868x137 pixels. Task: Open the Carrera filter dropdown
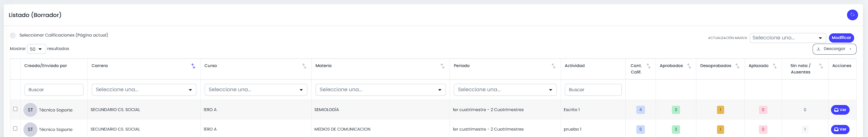point(144,90)
